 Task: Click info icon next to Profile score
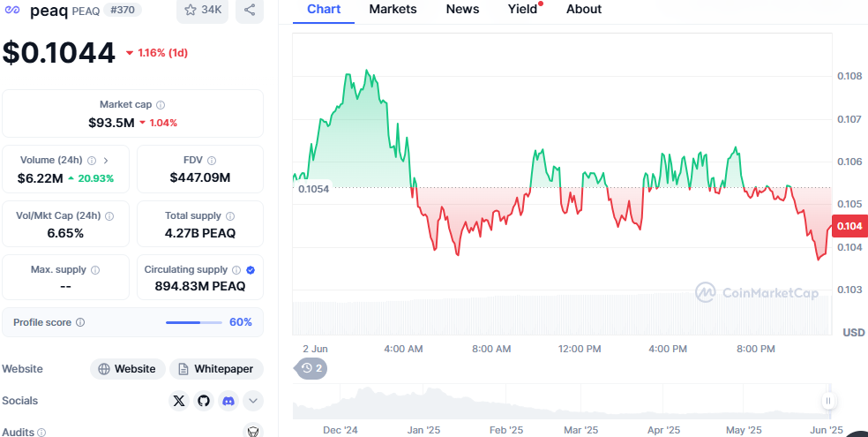click(x=80, y=322)
